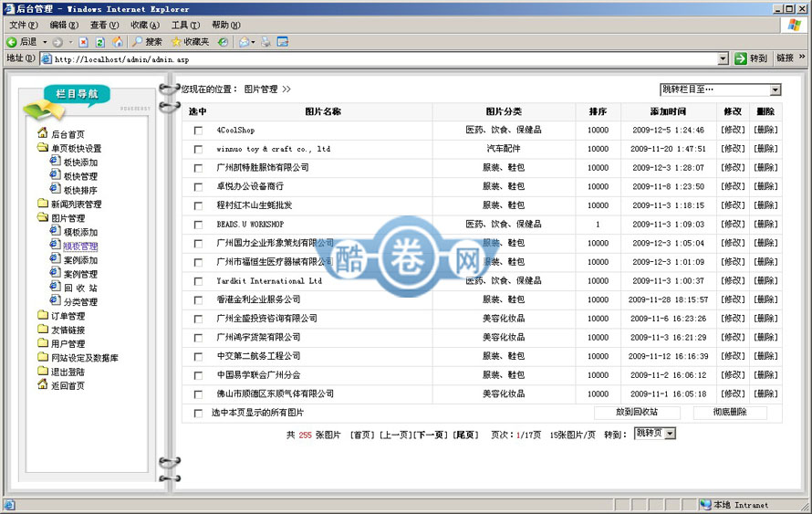812x514 pixels.
Task: Open the 跳转页 page dropdown
Action: click(x=655, y=434)
